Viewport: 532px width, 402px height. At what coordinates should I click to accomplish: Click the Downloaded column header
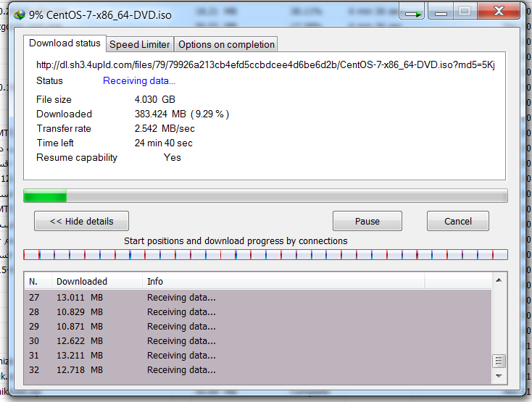tap(97, 281)
